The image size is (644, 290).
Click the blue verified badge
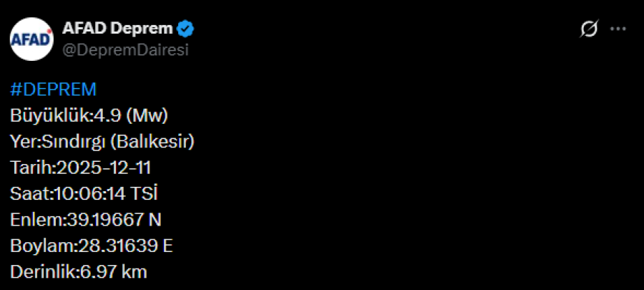(x=187, y=29)
